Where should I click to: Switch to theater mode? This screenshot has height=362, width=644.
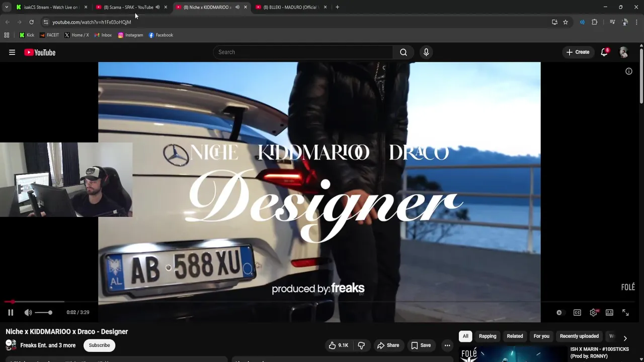click(x=609, y=312)
